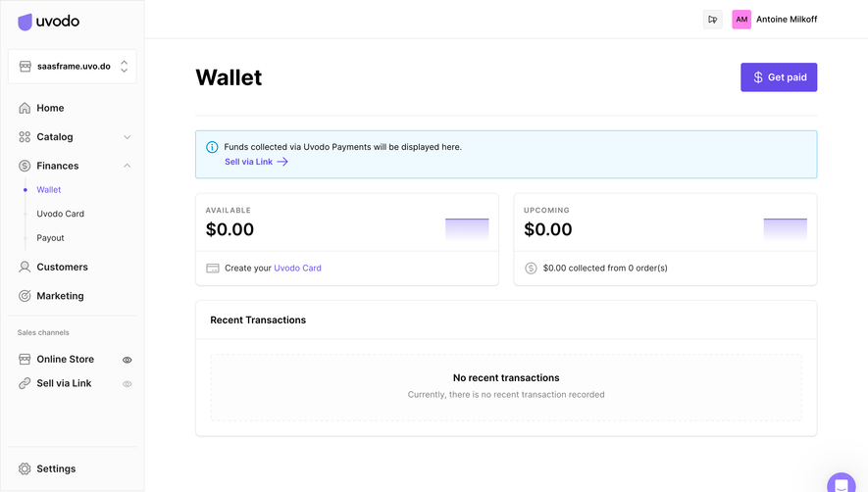Click the announcements megaphone icon
The height and width of the screenshot is (492, 868).
coord(712,20)
